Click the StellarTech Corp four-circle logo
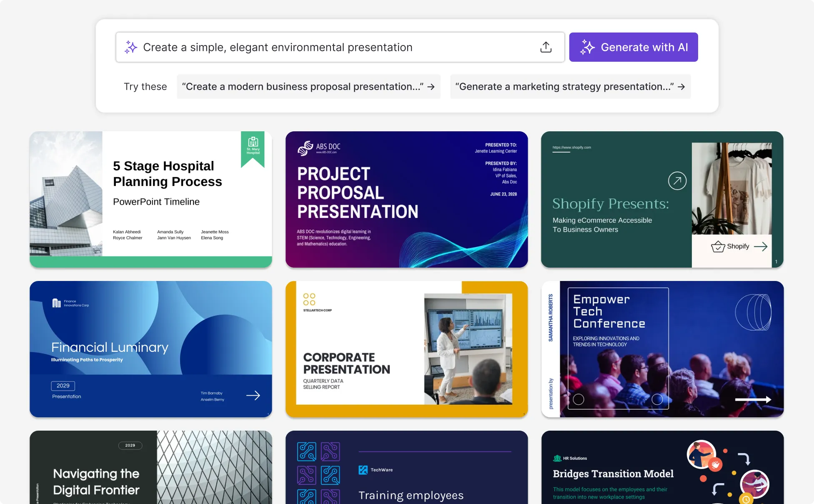This screenshot has width=814, height=504. click(309, 299)
